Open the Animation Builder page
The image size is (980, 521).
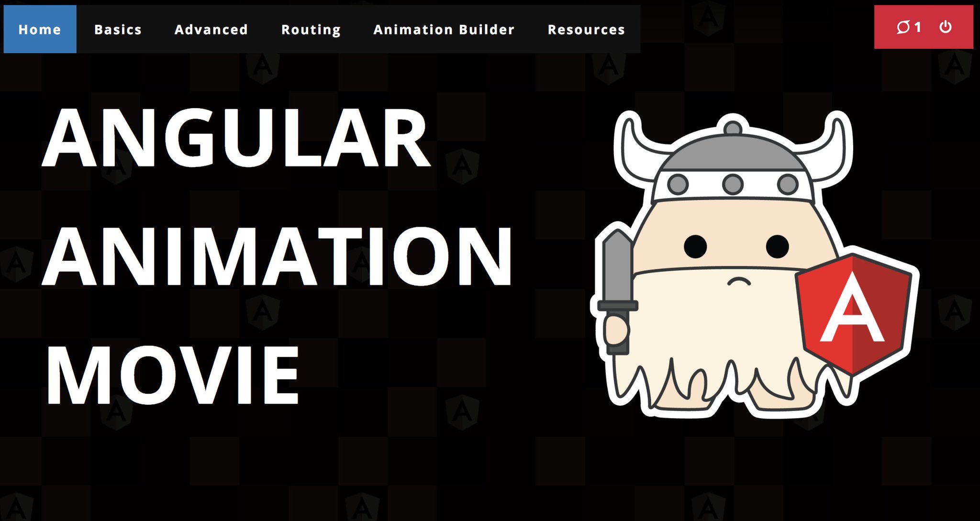444,30
